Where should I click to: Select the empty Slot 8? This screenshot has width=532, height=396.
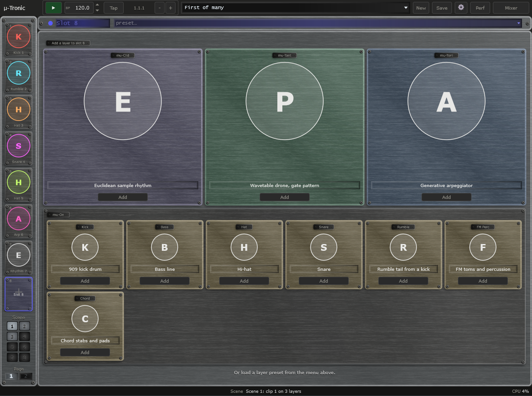19,294
